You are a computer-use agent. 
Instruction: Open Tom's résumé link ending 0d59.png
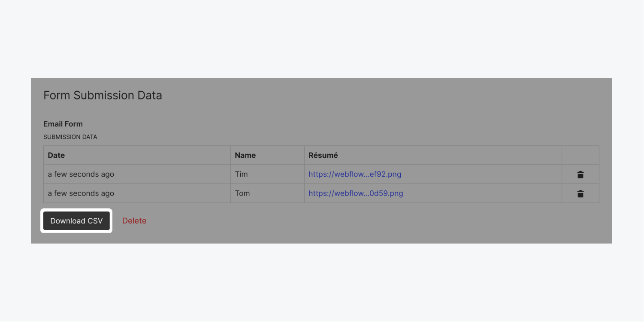[356, 193]
